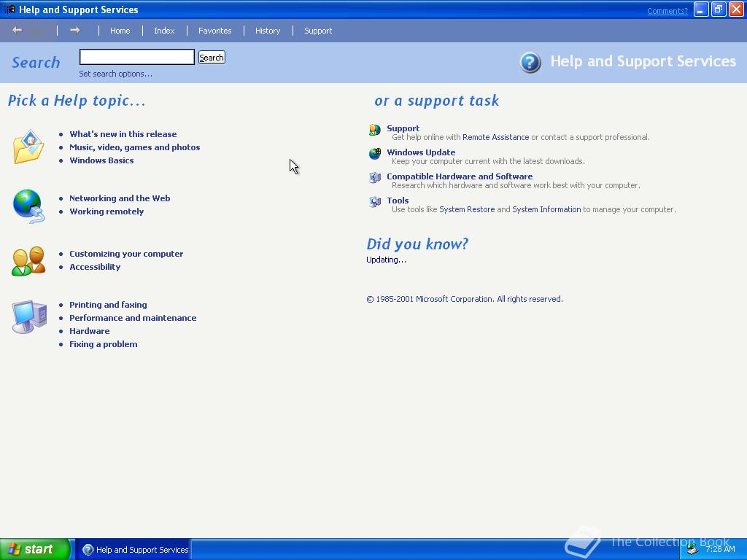Click the system tray network icon
747x560 pixels.
point(692,550)
